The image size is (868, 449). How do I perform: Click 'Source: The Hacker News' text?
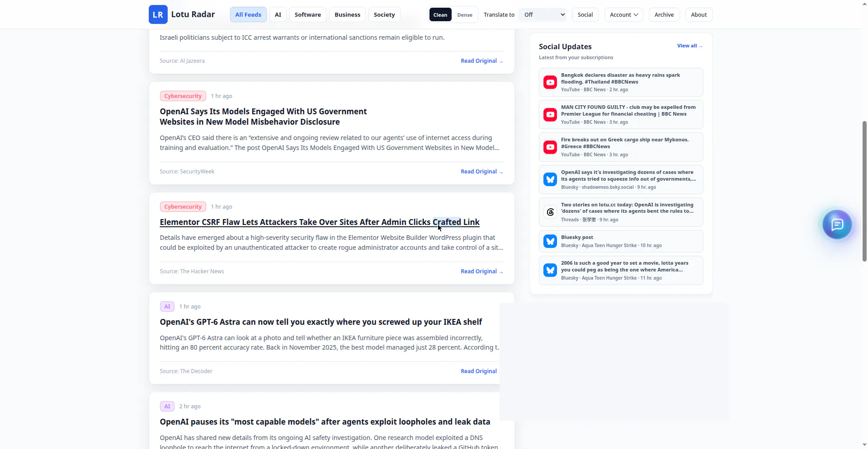click(192, 271)
